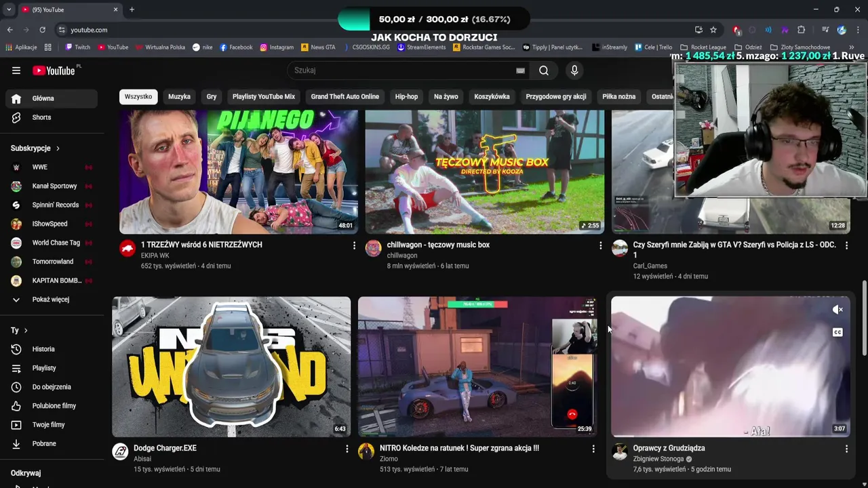The image size is (868, 488).
Task: Open Kanał Sportowy subscription
Action: click(x=52, y=186)
